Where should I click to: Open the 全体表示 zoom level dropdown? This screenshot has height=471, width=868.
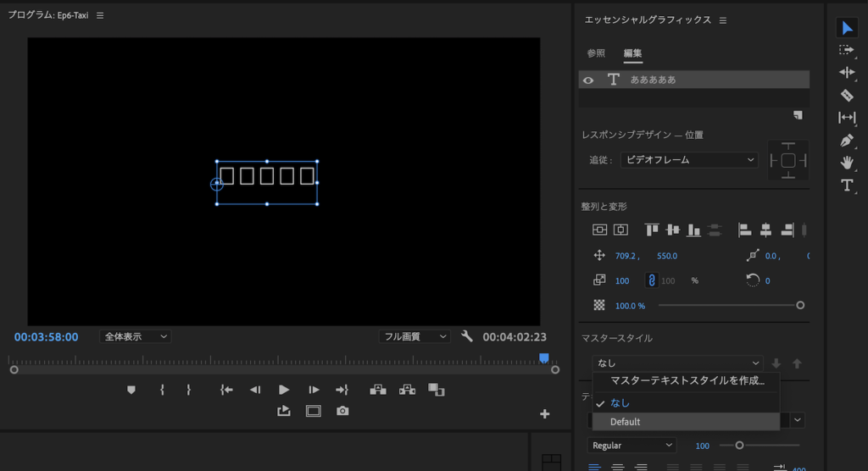tap(135, 336)
